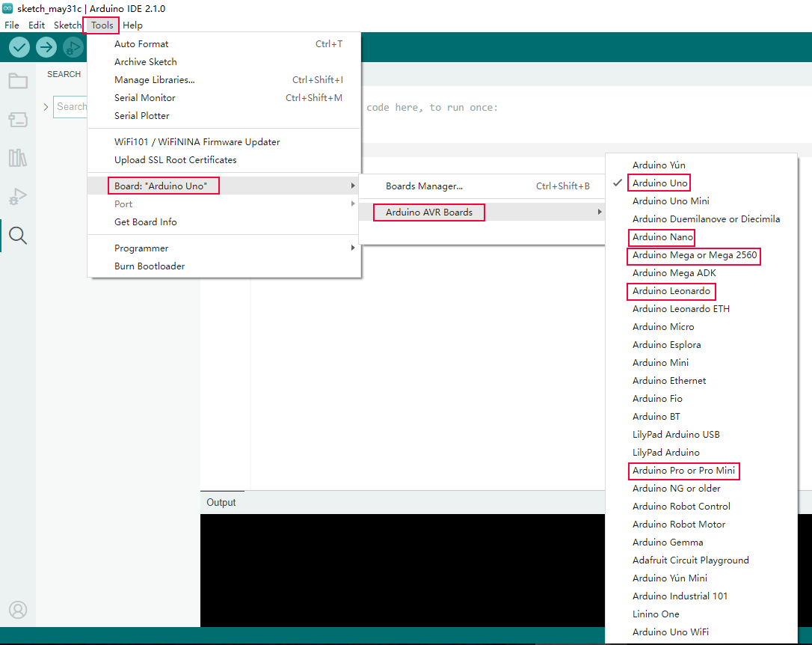The image size is (812, 645).
Task: Choose Arduino Robot Control board
Action: click(x=701, y=506)
